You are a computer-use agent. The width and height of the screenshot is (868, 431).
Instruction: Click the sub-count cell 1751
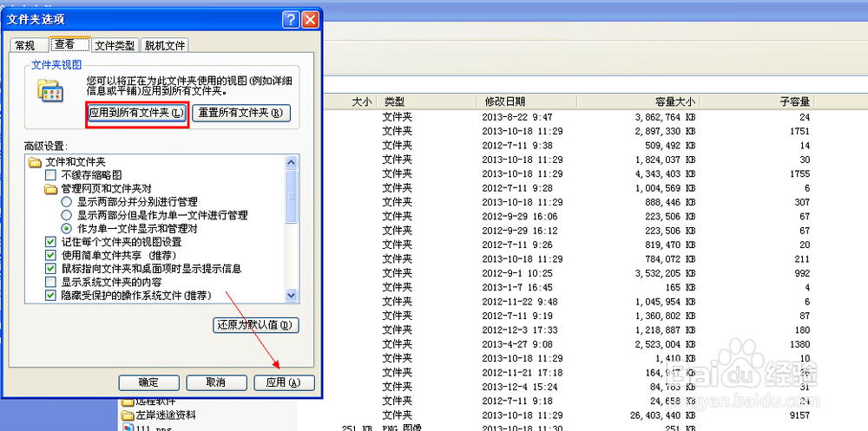pos(800,131)
